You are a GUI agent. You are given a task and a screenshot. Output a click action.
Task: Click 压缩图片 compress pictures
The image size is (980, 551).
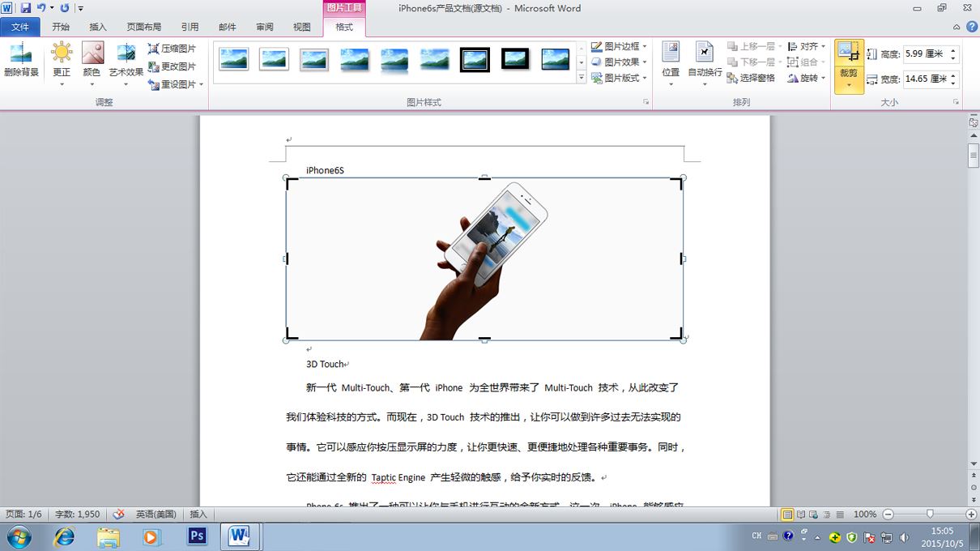tap(172, 49)
